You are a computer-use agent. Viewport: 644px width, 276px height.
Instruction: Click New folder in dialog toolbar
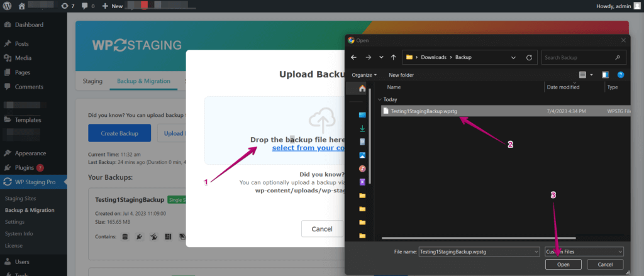[x=401, y=75]
